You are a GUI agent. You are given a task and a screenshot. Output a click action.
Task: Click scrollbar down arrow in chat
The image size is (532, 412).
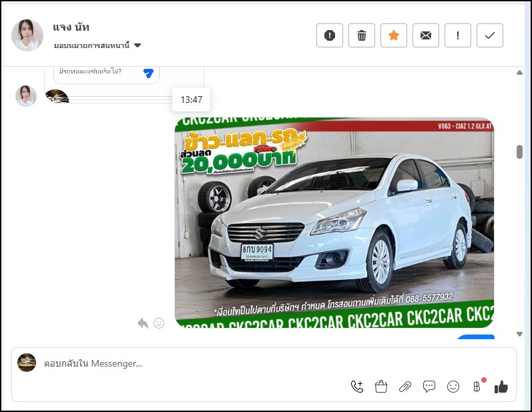(x=519, y=334)
